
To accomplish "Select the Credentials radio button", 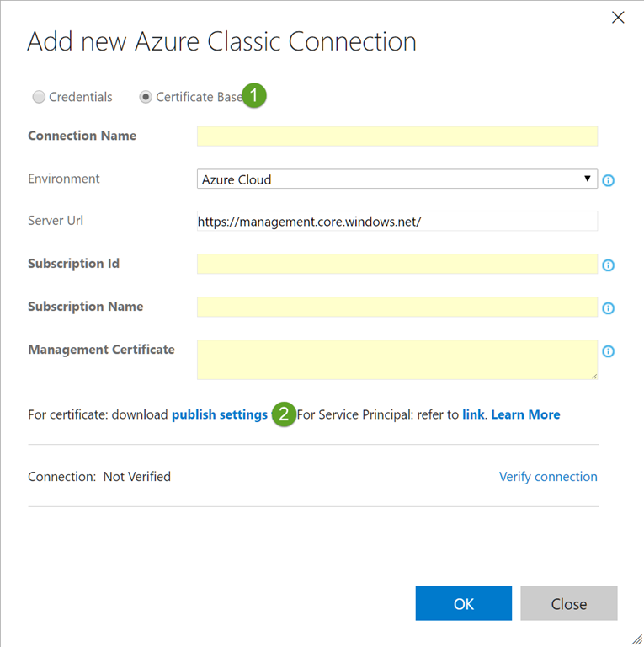I will click(x=39, y=97).
